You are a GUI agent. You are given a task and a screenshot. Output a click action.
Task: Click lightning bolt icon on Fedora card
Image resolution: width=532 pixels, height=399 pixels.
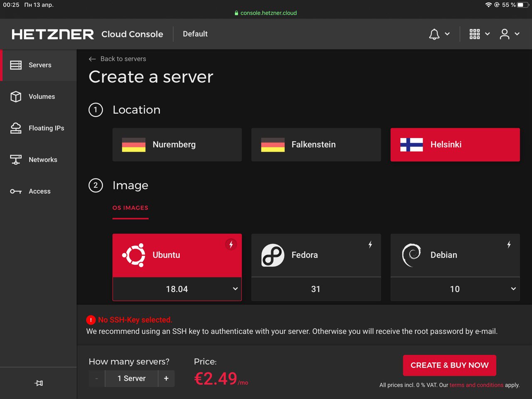[370, 245]
